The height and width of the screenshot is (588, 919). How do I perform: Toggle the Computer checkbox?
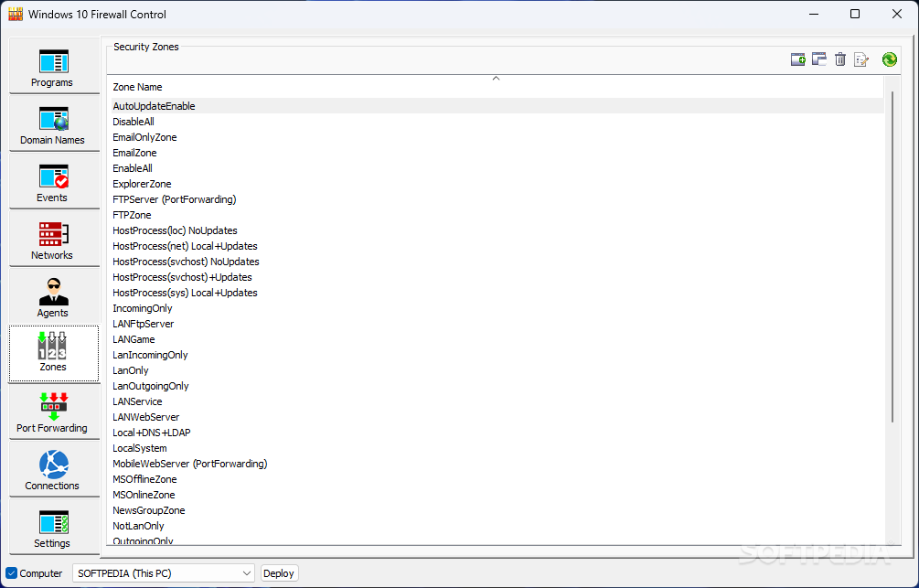[11, 573]
